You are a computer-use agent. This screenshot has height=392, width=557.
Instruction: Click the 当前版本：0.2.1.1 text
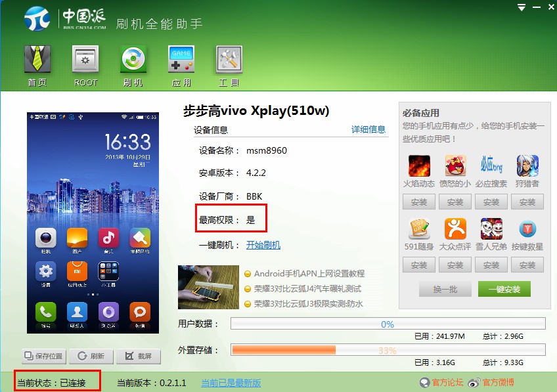coord(152,383)
